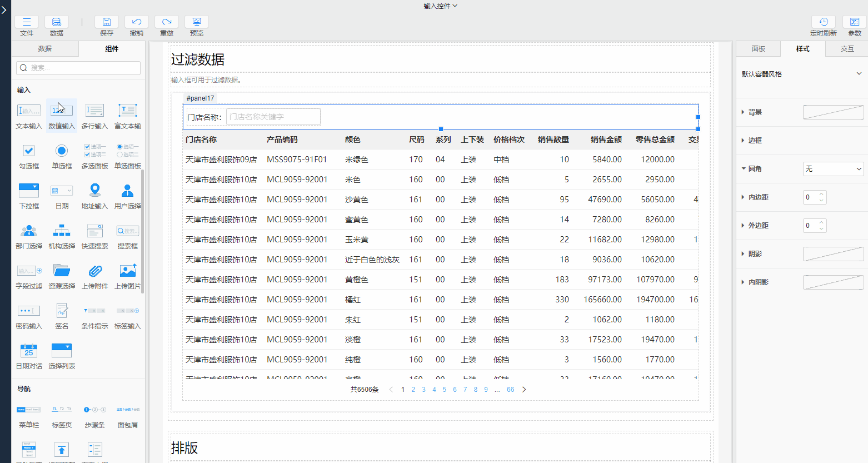Click the next page arrow in pagination
The height and width of the screenshot is (463, 868).
[x=524, y=390]
